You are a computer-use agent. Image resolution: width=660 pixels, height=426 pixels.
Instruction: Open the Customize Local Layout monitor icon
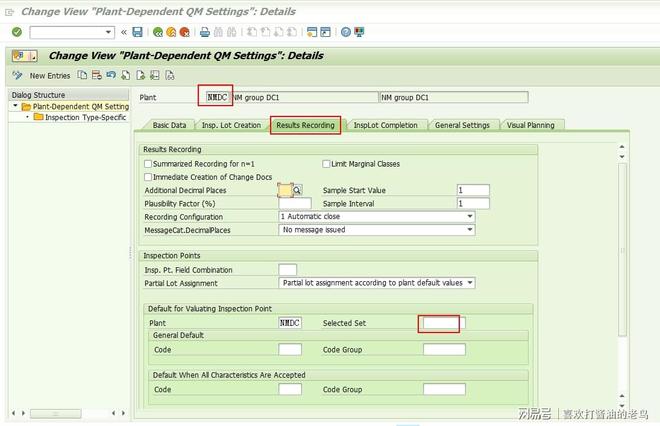point(359,32)
